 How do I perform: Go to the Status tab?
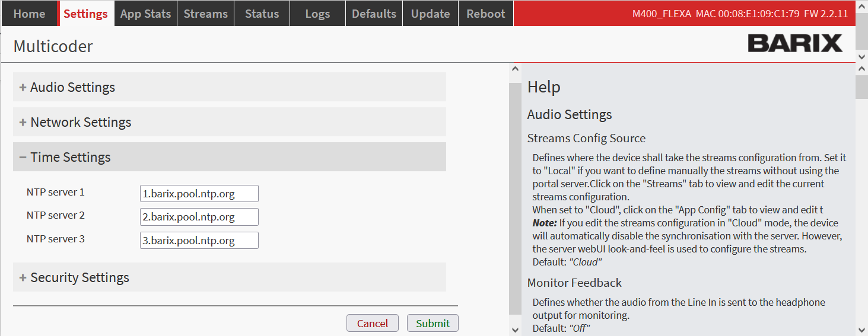point(262,14)
